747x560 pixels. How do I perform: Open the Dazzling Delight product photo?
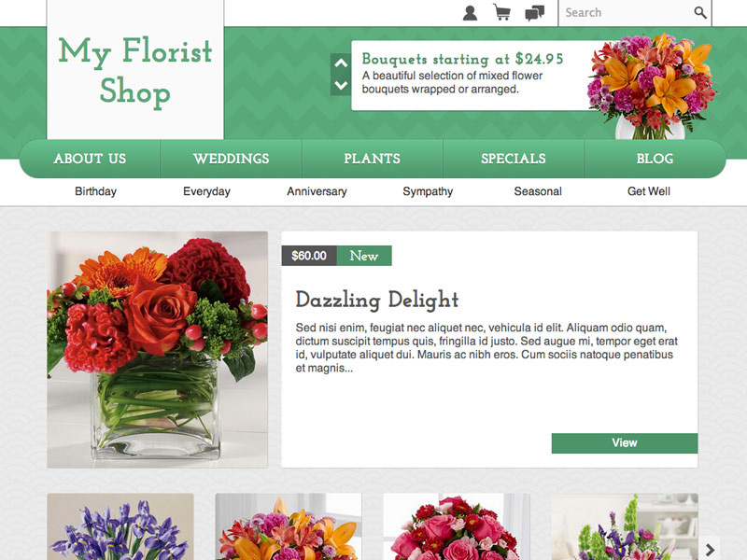(x=157, y=349)
